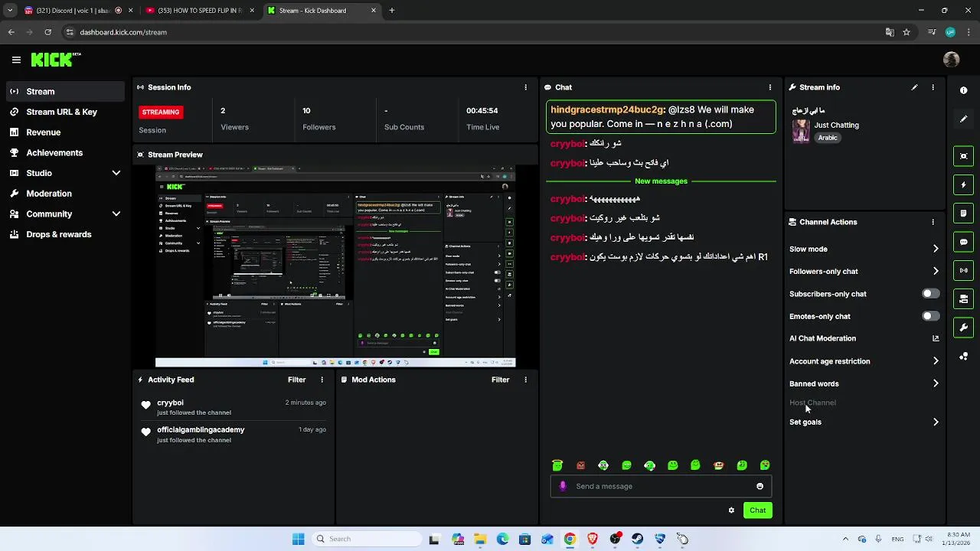
Task: Insert the red angry Kick emote
Action: [580, 465]
